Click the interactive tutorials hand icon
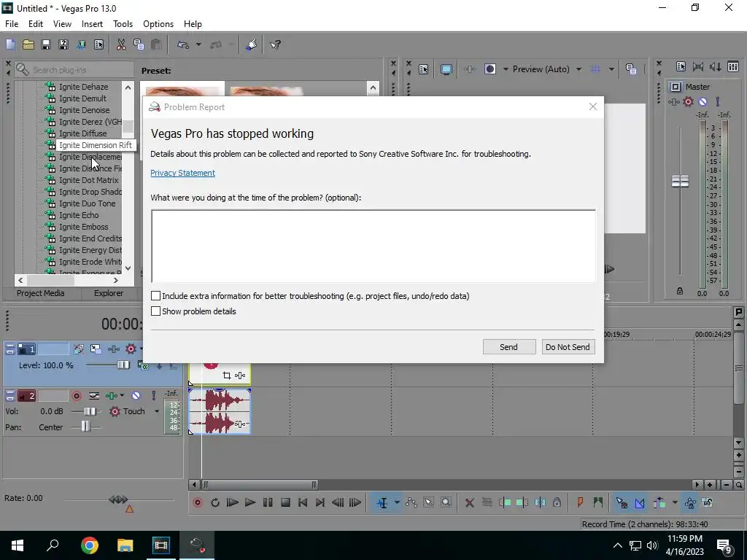The width and height of the screenshot is (747, 560). coord(251,44)
